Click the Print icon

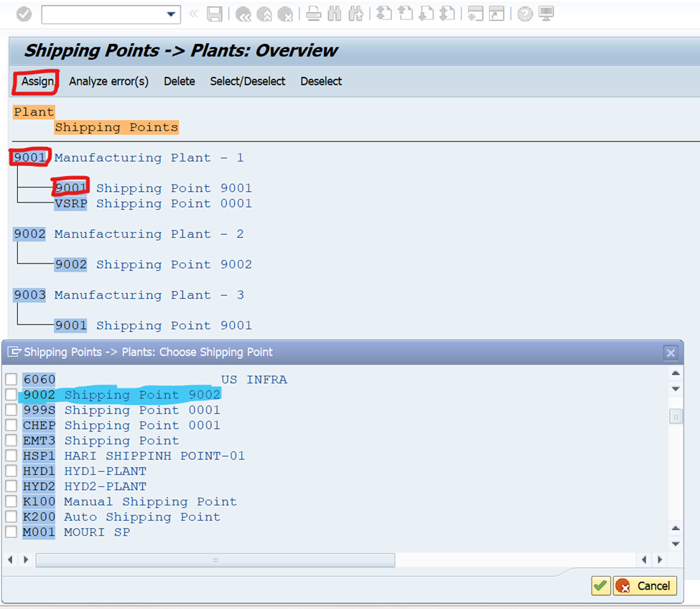click(314, 14)
